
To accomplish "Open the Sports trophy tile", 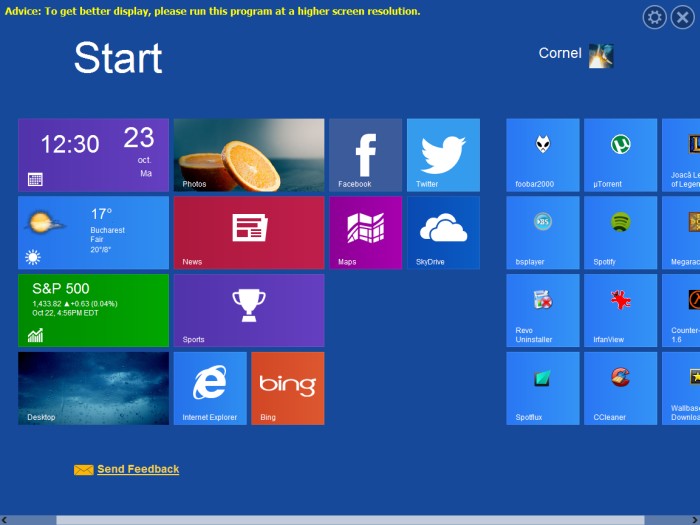I will [249, 310].
